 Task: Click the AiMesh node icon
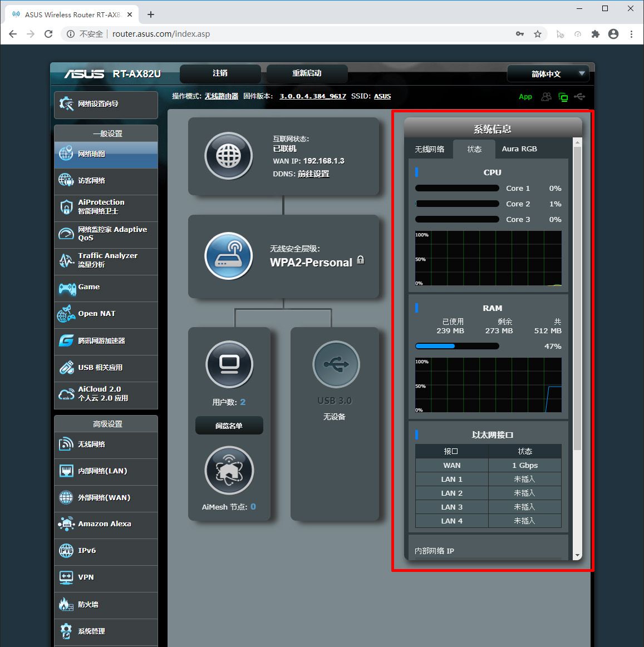click(x=229, y=471)
